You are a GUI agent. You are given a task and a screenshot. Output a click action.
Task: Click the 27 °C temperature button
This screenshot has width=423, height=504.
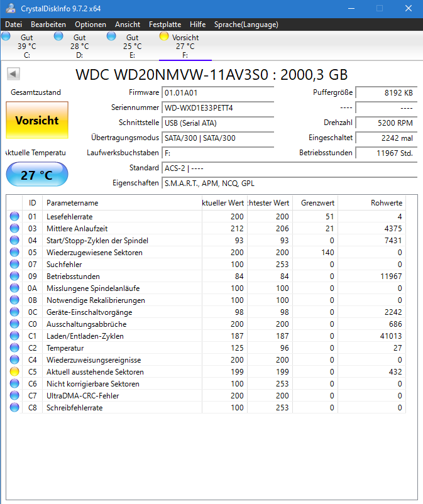pos(37,175)
